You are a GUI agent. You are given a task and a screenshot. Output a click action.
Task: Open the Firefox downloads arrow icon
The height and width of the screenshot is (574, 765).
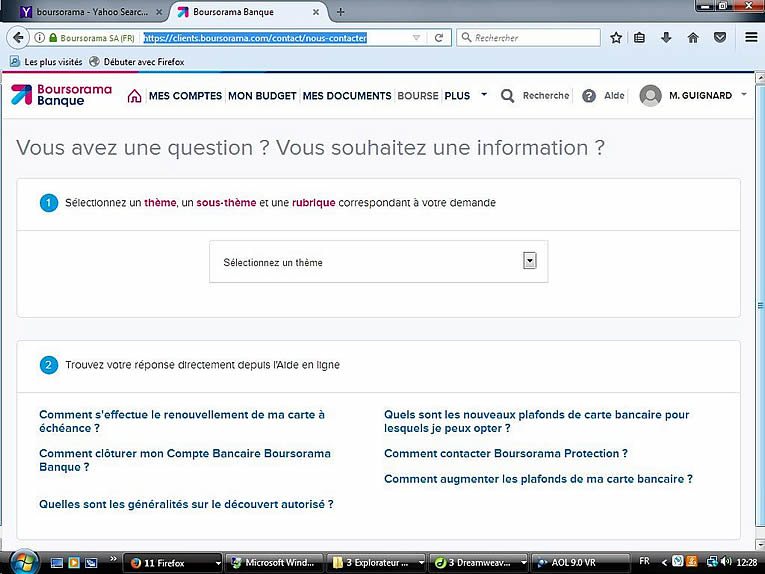coord(667,38)
